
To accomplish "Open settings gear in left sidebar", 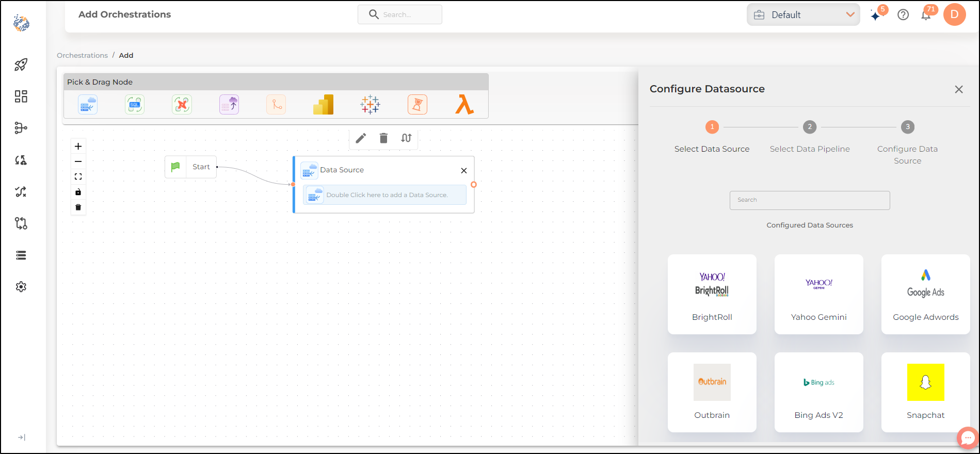I will point(21,287).
